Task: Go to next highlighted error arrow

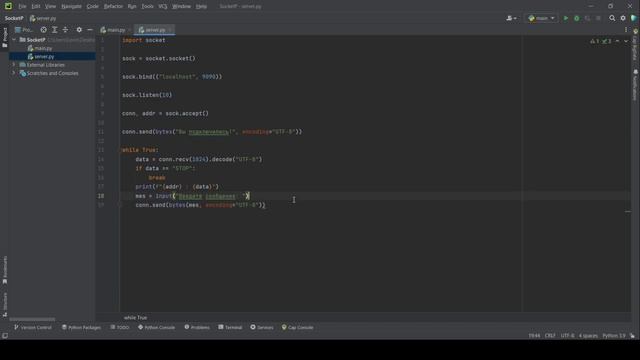Action: 626,41
